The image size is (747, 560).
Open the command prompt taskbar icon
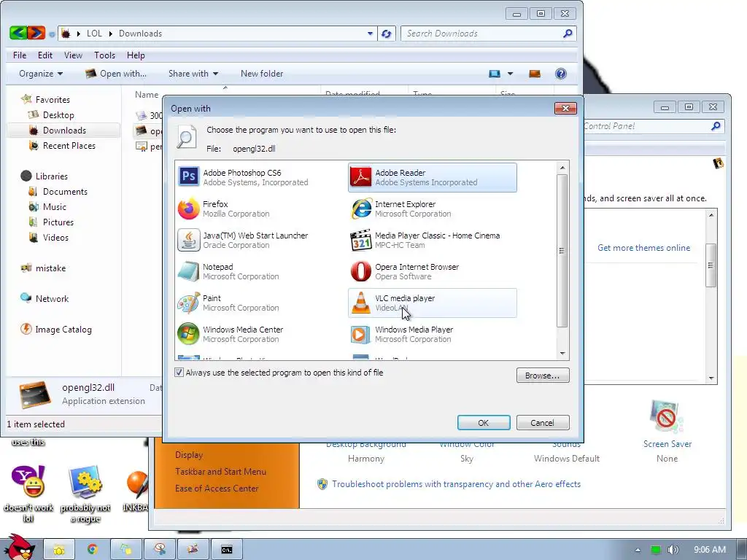[226, 550]
